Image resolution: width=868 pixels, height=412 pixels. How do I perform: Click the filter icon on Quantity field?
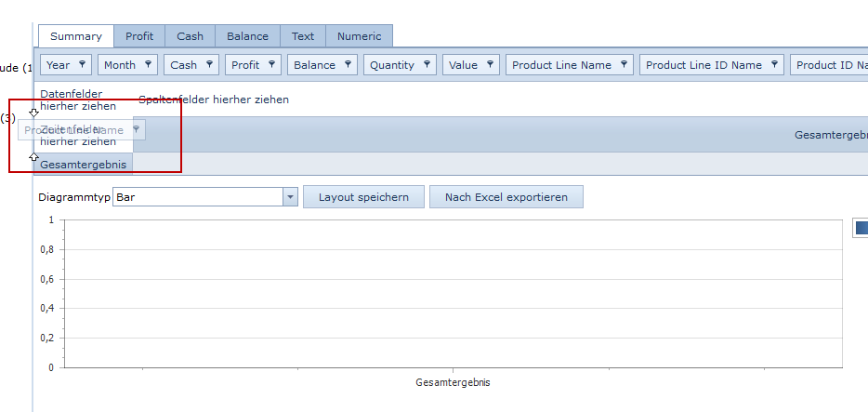tap(427, 65)
